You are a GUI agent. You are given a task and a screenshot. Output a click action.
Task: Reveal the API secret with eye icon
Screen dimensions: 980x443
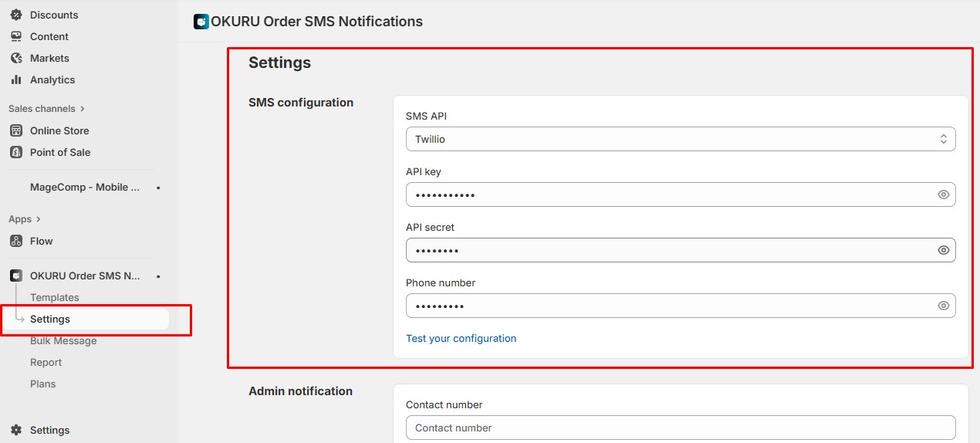(943, 250)
